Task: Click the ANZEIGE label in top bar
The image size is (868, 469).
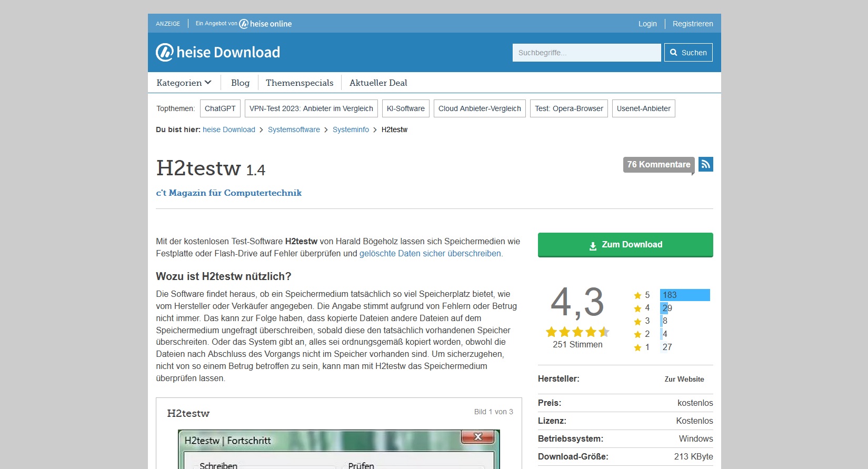Action: pyautogui.click(x=168, y=24)
